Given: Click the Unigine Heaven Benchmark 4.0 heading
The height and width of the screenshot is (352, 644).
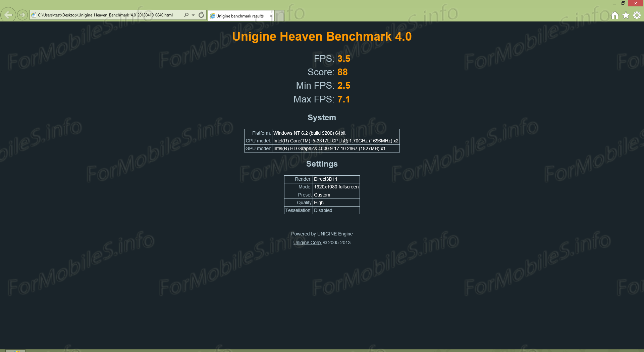Looking at the screenshot, I should pyautogui.click(x=322, y=36).
